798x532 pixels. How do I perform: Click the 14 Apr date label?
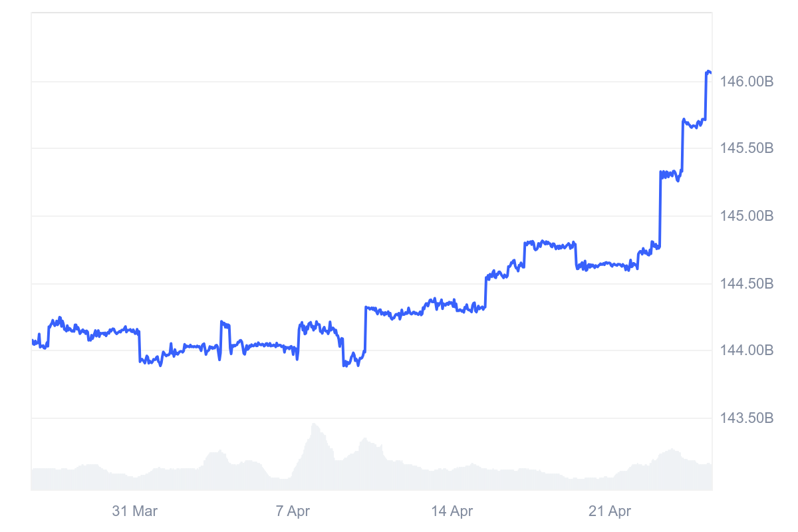pyautogui.click(x=452, y=511)
